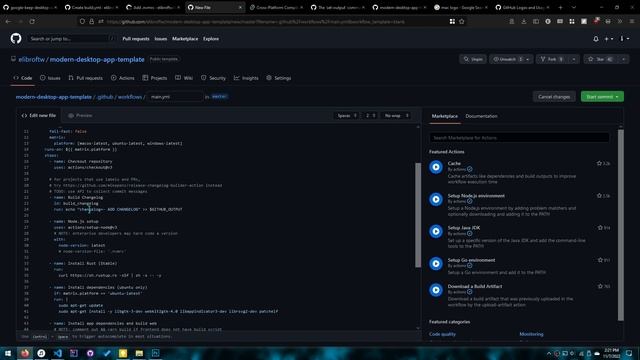This screenshot has width=640, height=360.
Task: Expand the Star lists dropdown arrow
Action: tap(624, 59)
